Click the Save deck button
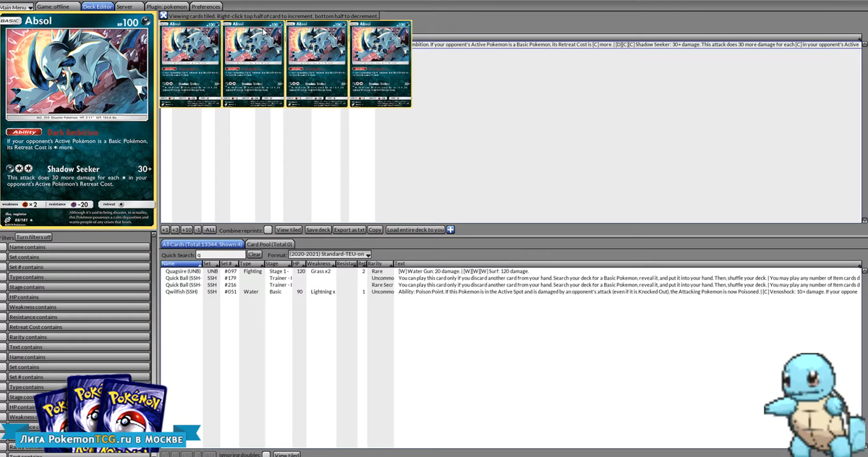The width and height of the screenshot is (868, 457). 318,229
